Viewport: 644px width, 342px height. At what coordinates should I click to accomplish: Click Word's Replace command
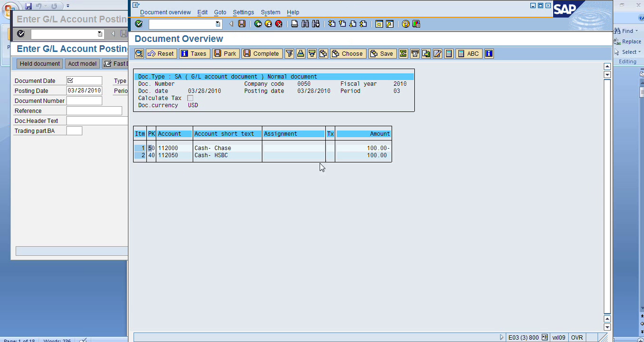[x=628, y=41]
